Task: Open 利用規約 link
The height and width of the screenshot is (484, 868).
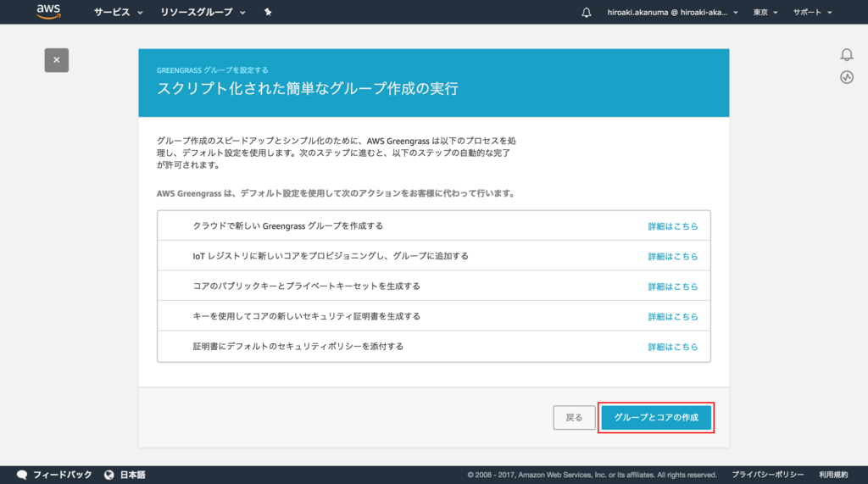Action: 833,475
